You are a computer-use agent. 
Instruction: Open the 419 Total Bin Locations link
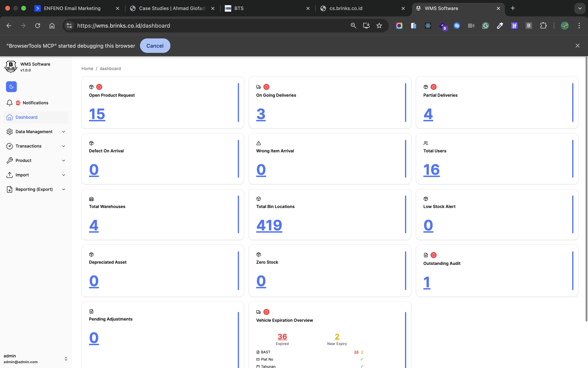click(x=269, y=225)
